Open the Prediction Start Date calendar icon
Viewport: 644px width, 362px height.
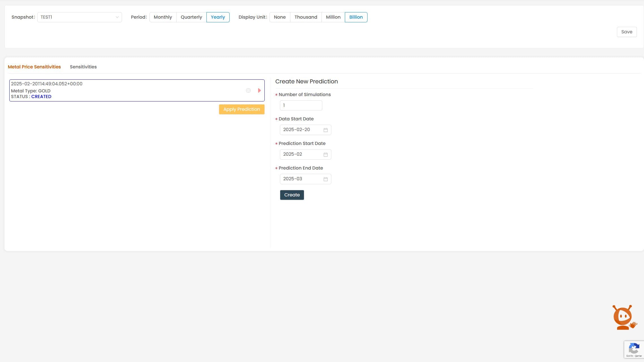coord(325,155)
